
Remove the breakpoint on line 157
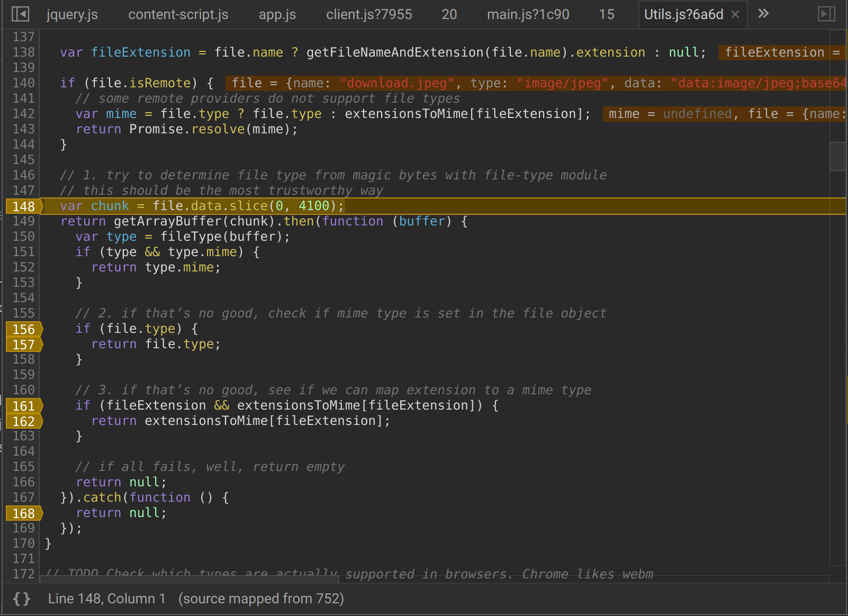click(23, 345)
